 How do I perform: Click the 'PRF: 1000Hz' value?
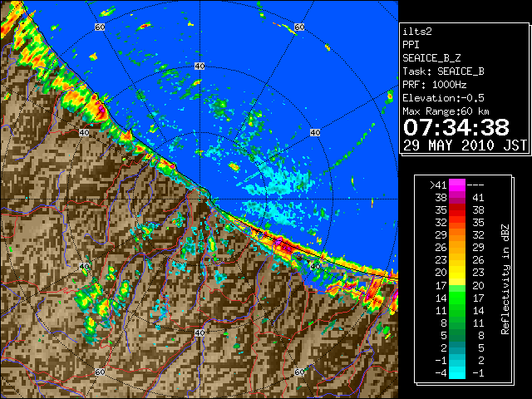coord(435,85)
